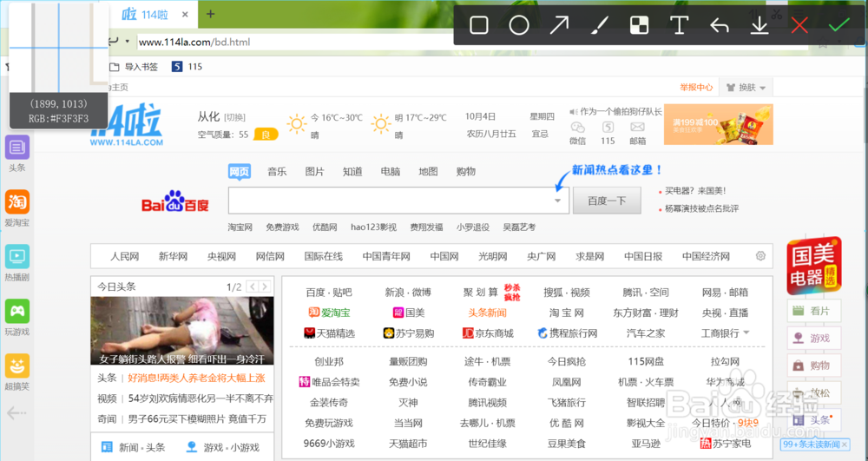The width and height of the screenshot is (868, 461).
Task: Go to previous 今日头条 page
Action: click(253, 286)
